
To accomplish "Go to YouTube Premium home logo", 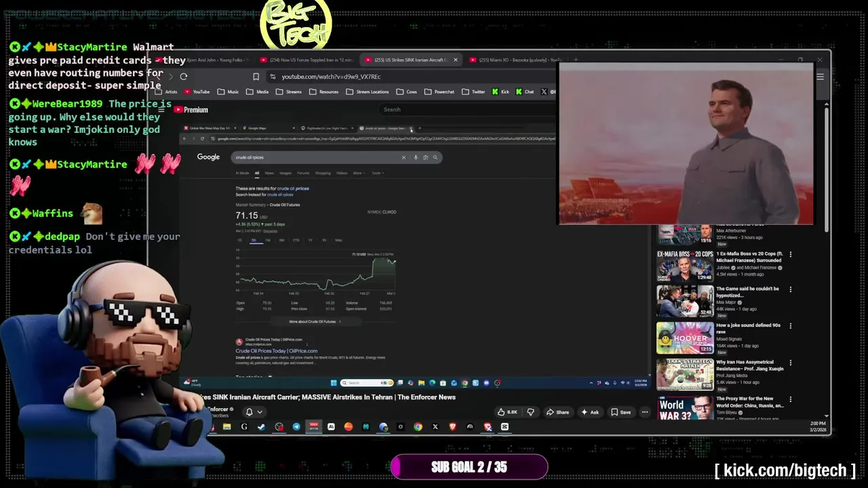I will point(191,110).
